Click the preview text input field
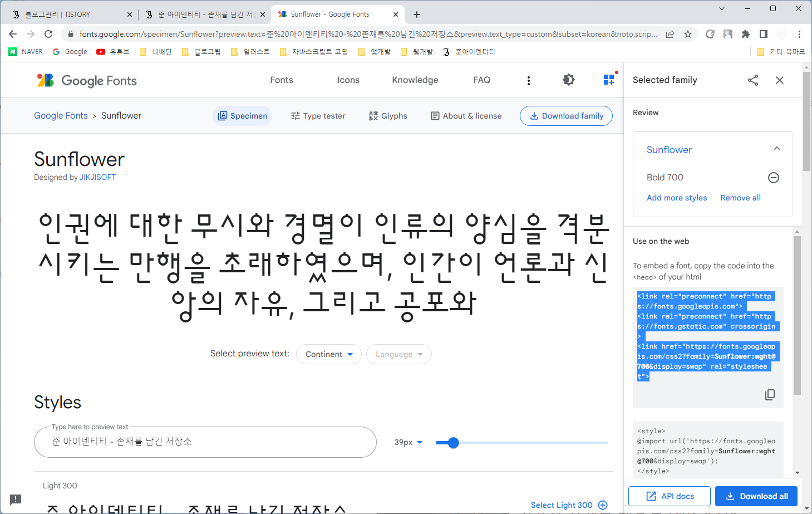The height and width of the screenshot is (514, 812). pos(205,442)
